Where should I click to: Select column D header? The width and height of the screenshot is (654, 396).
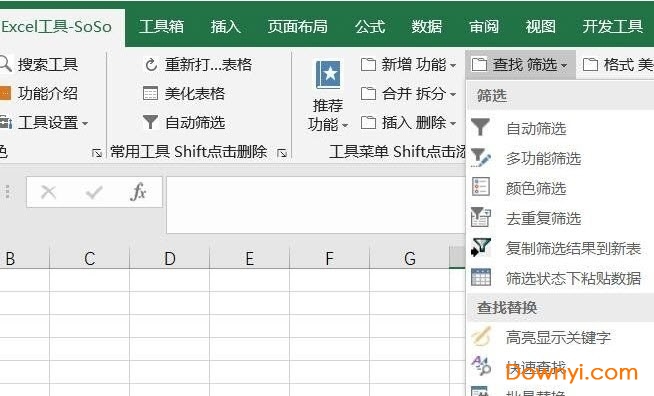click(x=170, y=258)
